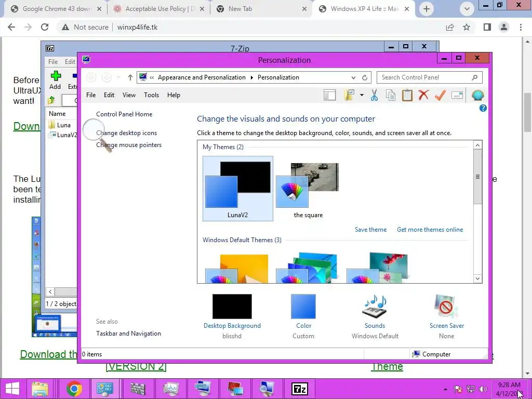The height and width of the screenshot is (399, 532).
Task: Click the 7-Zip Name column header
Action: pyautogui.click(x=57, y=114)
